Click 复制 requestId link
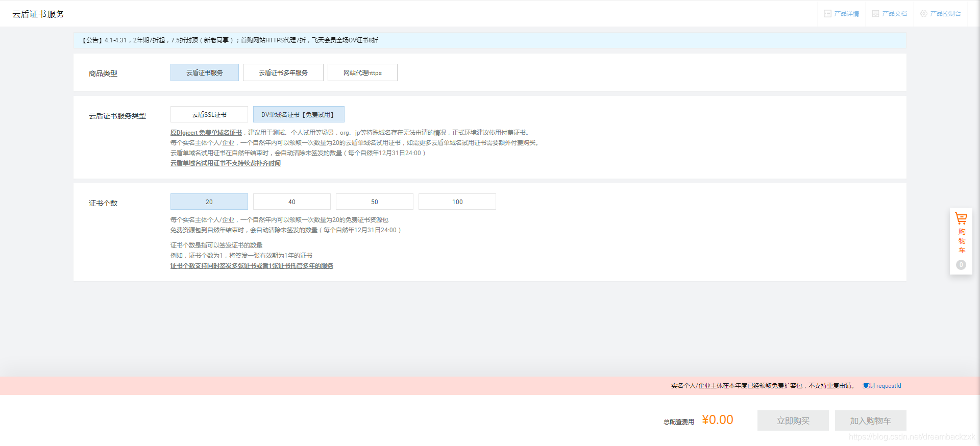The image size is (980, 446). click(x=881, y=386)
